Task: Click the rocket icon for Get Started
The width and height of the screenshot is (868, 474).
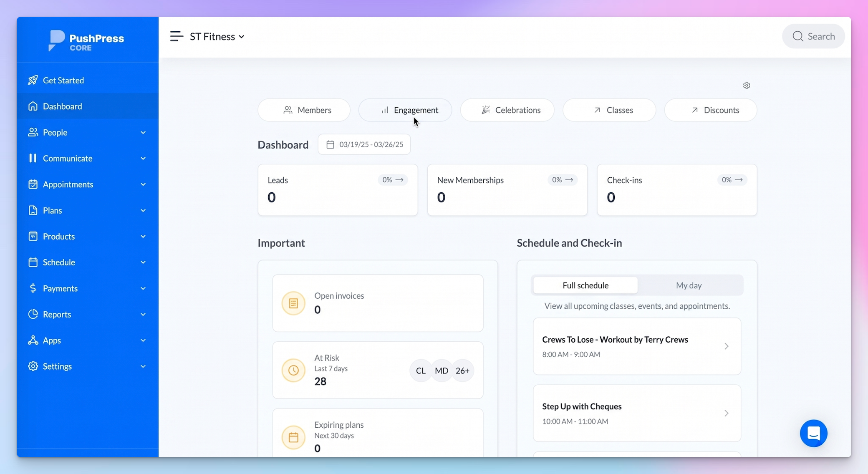Action: click(x=33, y=80)
